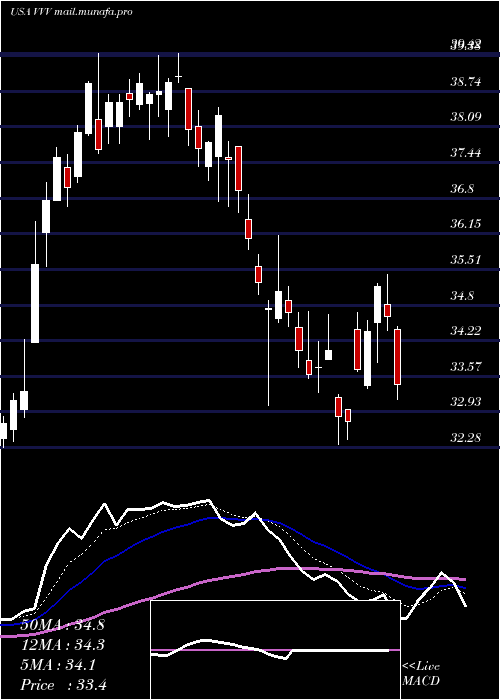Select the 36.8 price level label

tap(462, 189)
